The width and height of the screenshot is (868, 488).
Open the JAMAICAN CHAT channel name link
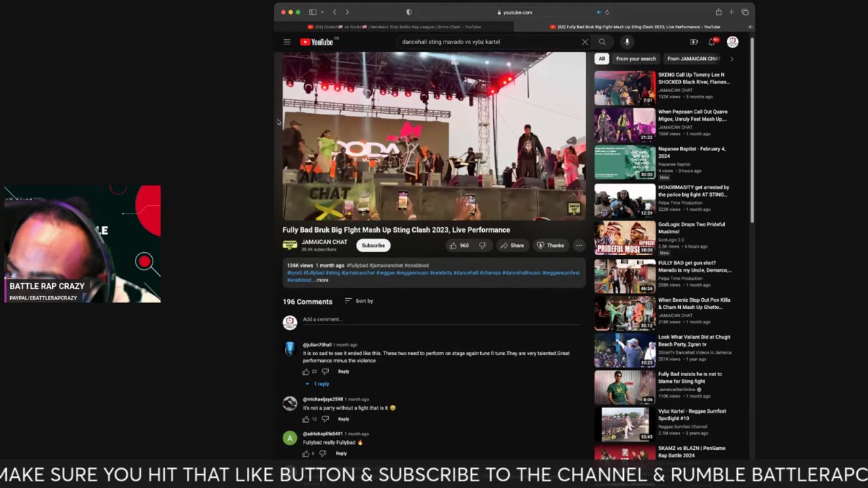click(324, 242)
